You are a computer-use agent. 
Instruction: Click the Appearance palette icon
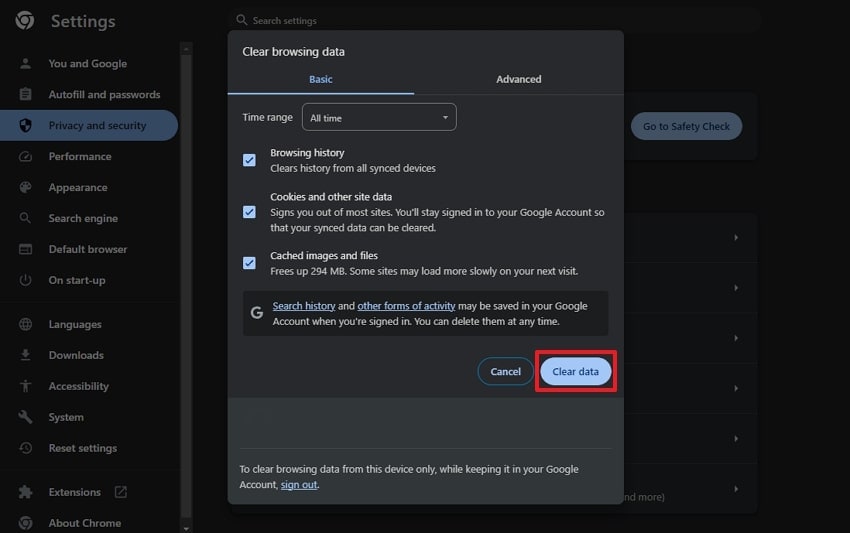click(x=25, y=187)
